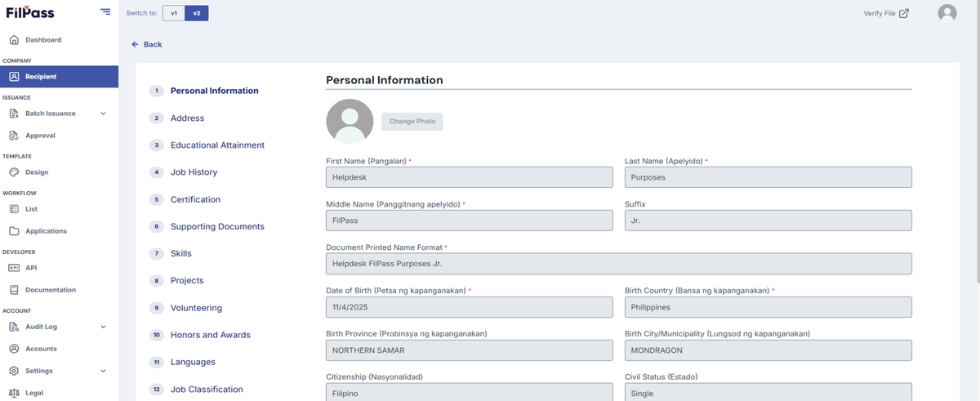Open the Applications menu item
Viewport: 980px width, 401px height.
[46, 231]
